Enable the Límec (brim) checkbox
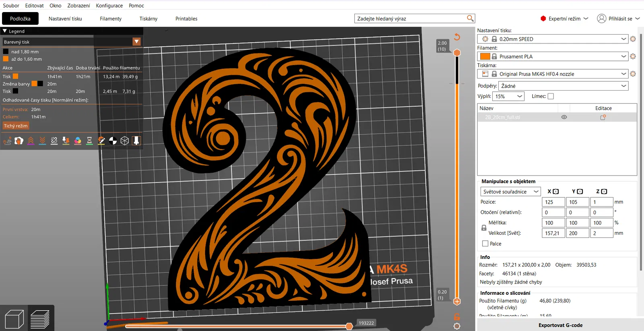Image resolution: width=644 pixels, height=331 pixels. (551, 96)
